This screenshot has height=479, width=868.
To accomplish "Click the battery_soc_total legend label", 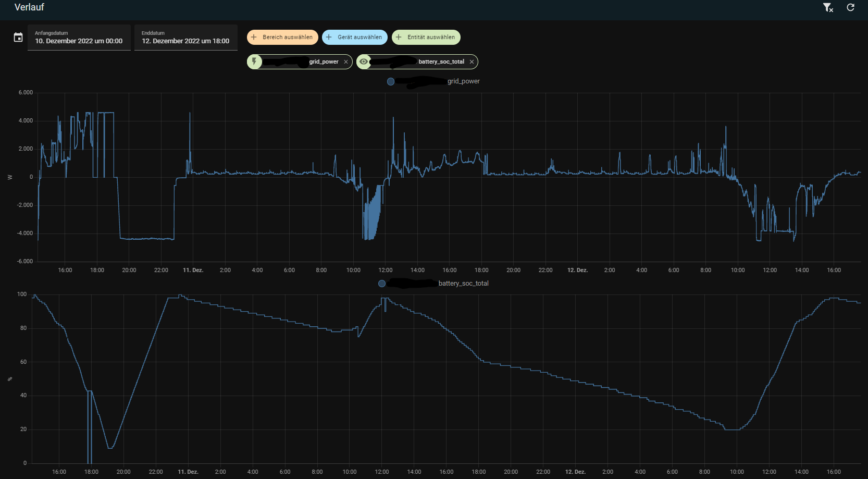I will click(x=463, y=284).
